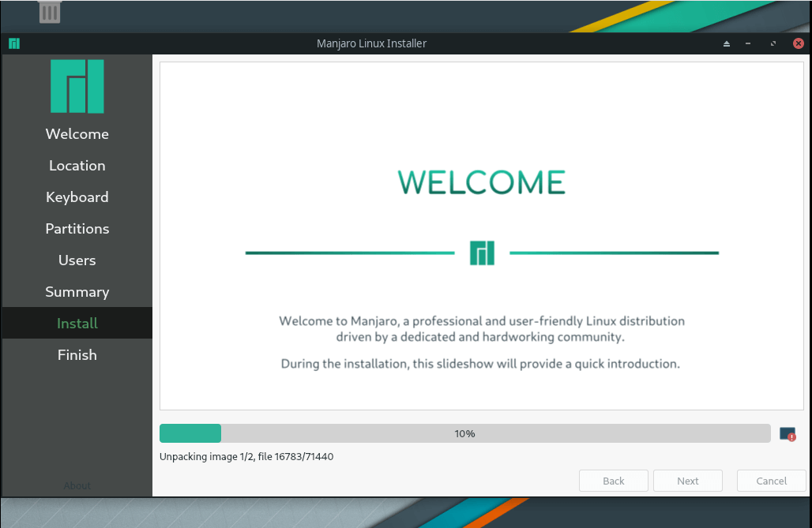The image size is (812, 528).
Task: Open the Partitions step
Action: point(77,229)
